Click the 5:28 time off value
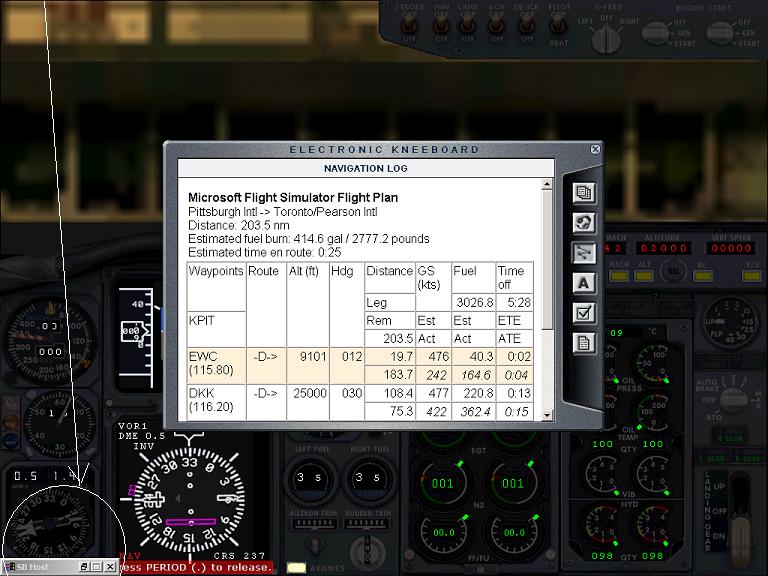The width and height of the screenshot is (768, 576). pos(519,303)
